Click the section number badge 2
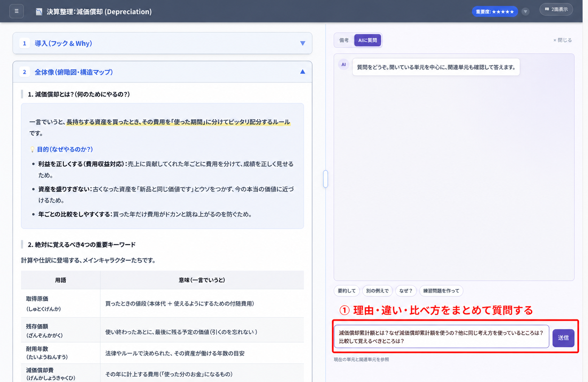 click(x=24, y=72)
